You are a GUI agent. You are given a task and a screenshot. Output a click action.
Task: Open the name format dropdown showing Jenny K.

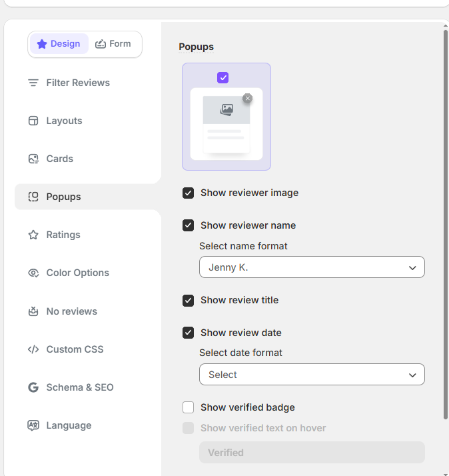coord(312,267)
